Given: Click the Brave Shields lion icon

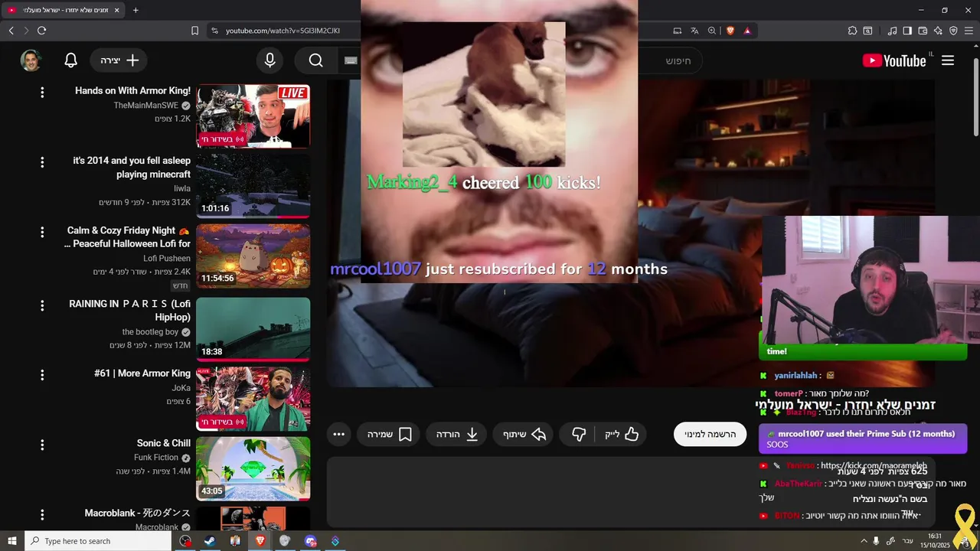Looking at the screenshot, I should [730, 31].
